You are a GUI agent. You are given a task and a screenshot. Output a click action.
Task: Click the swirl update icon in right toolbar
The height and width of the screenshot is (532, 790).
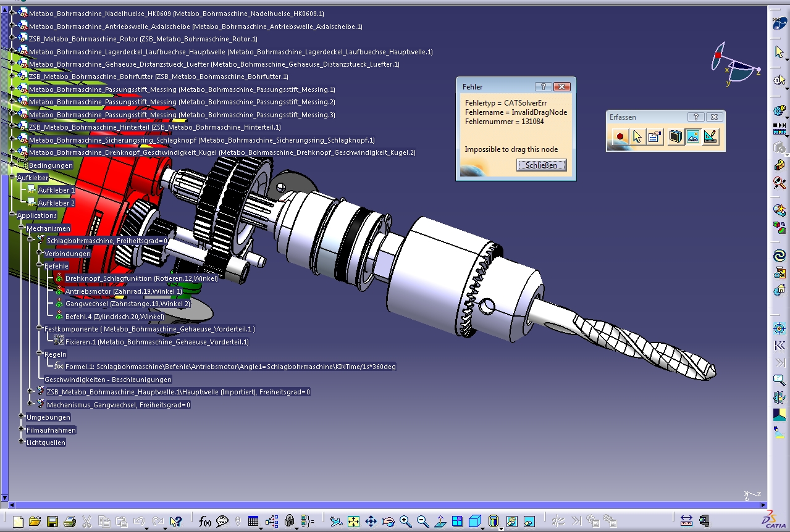tap(779, 256)
